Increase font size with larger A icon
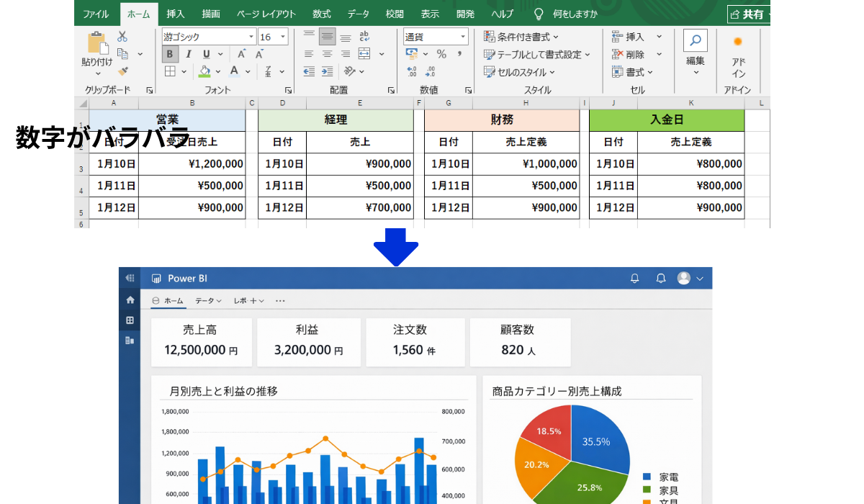Screen dimensions: 864x504 241,54
